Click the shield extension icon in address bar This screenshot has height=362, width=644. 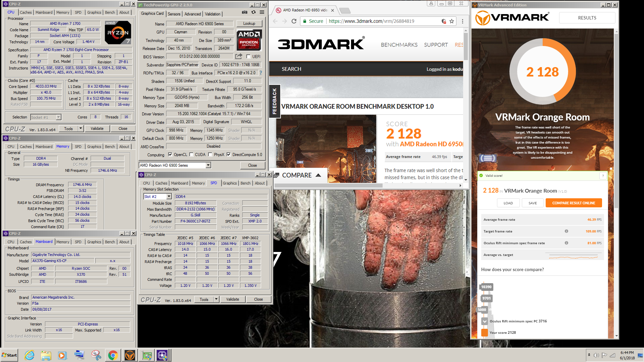pyautogui.click(x=444, y=21)
